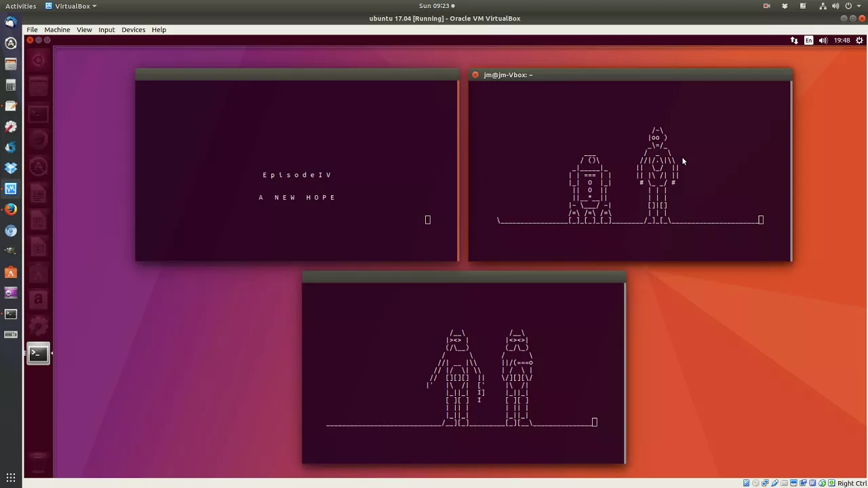Click the Firefox icon in host dock

point(11,210)
